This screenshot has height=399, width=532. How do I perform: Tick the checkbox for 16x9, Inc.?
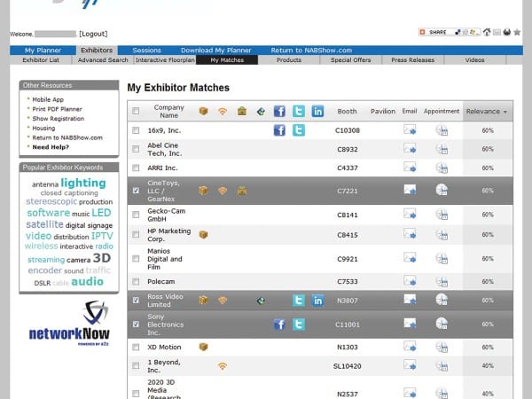[x=136, y=130]
